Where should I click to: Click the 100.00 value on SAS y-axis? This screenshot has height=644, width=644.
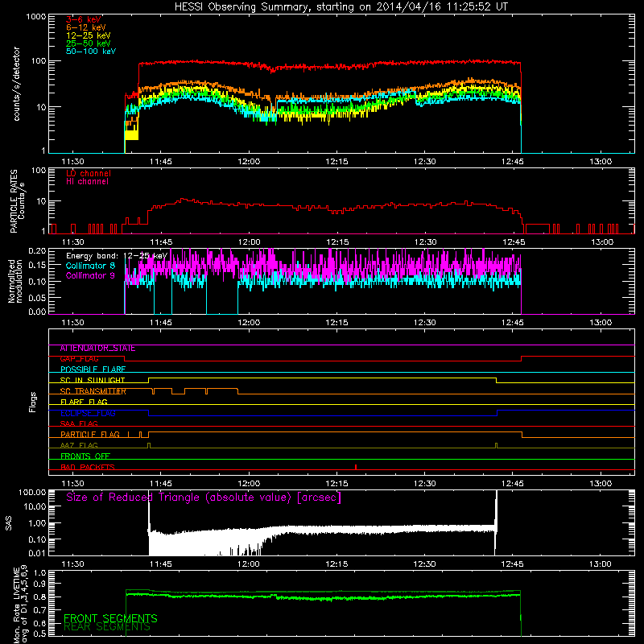(32, 492)
